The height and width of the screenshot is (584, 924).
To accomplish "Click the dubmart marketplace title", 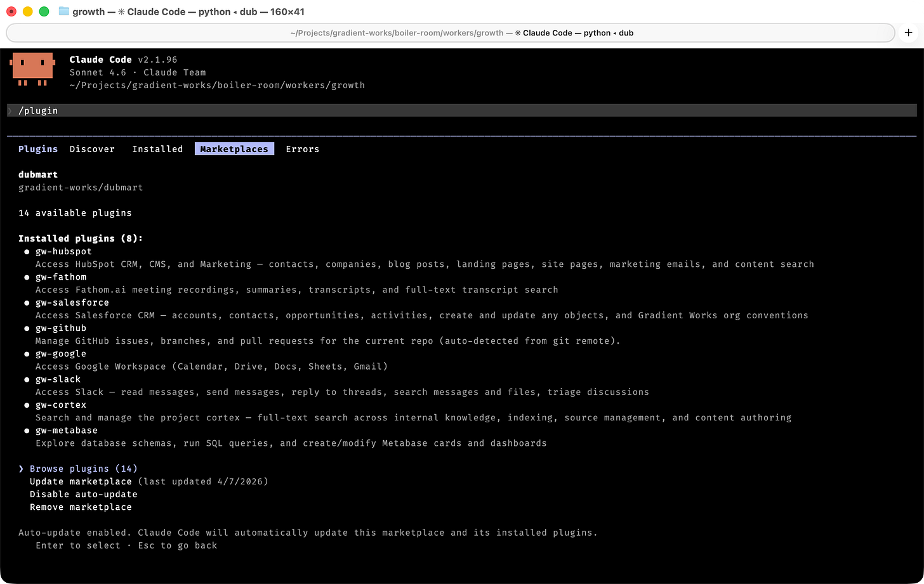I will 38,174.
